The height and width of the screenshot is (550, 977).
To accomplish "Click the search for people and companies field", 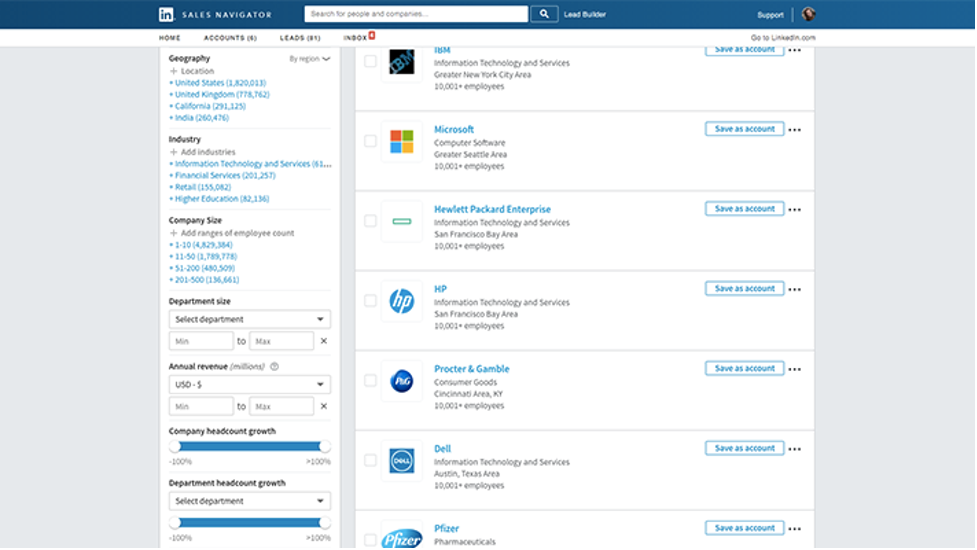I will coord(416,14).
